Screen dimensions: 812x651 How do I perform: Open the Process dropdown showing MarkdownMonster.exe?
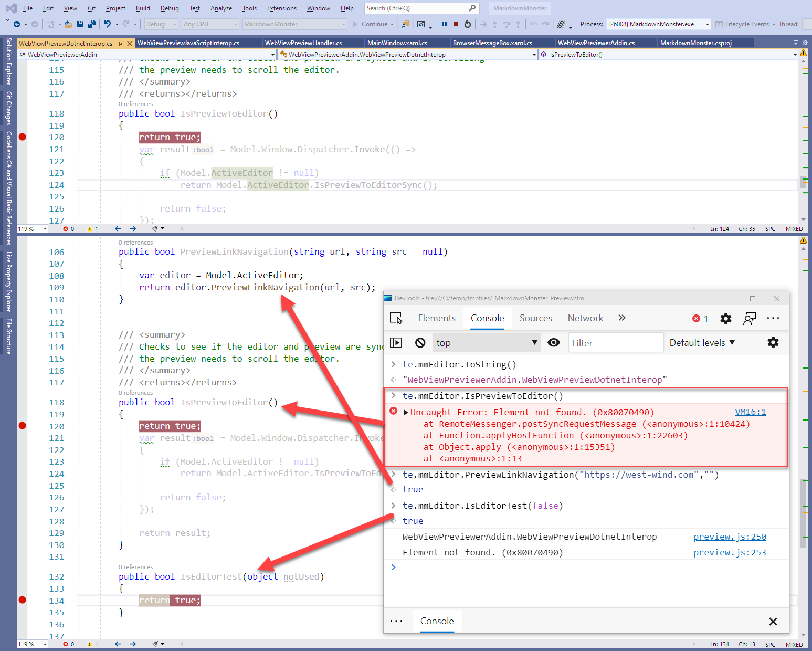point(659,24)
